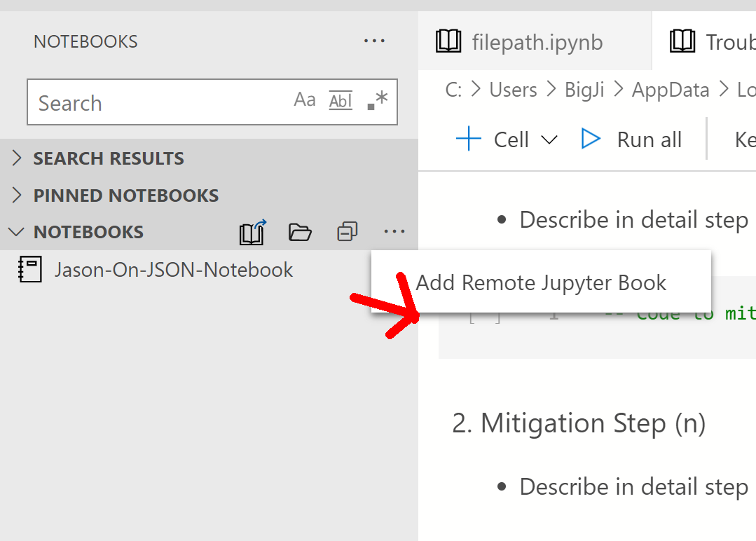756x541 pixels.
Task: Open more actions for the NOTEBOOKS section
Action: (394, 231)
